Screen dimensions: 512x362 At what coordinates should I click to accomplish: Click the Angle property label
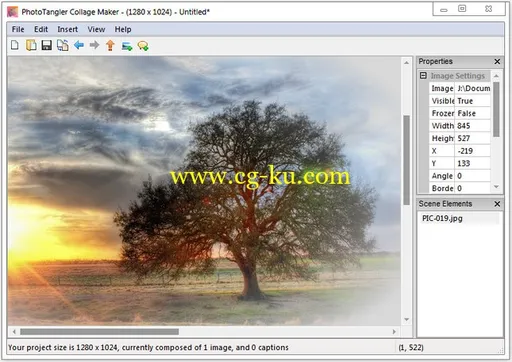(x=442, y=176)
